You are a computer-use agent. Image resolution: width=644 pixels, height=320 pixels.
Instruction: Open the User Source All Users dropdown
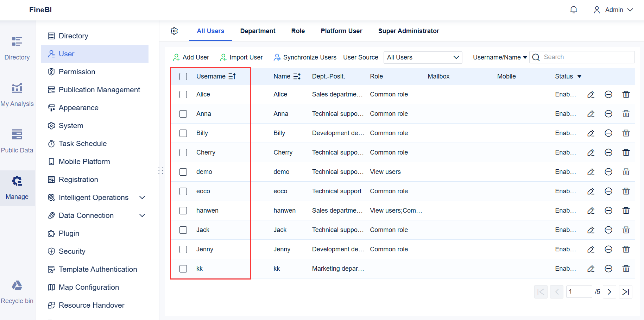tap(422, 57)
